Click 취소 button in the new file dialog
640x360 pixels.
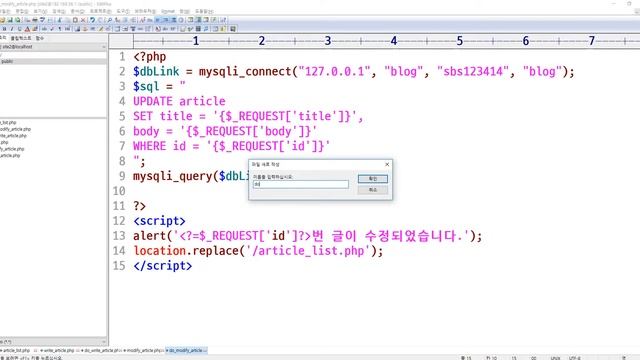pos(373,190)
